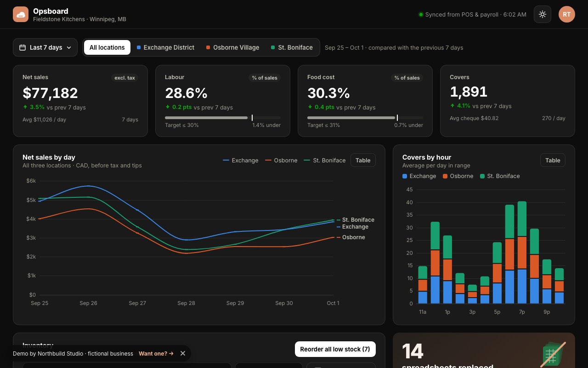Click the % of sales badge on Food cost card
This screenshot has width=588, height=368.
407,78
